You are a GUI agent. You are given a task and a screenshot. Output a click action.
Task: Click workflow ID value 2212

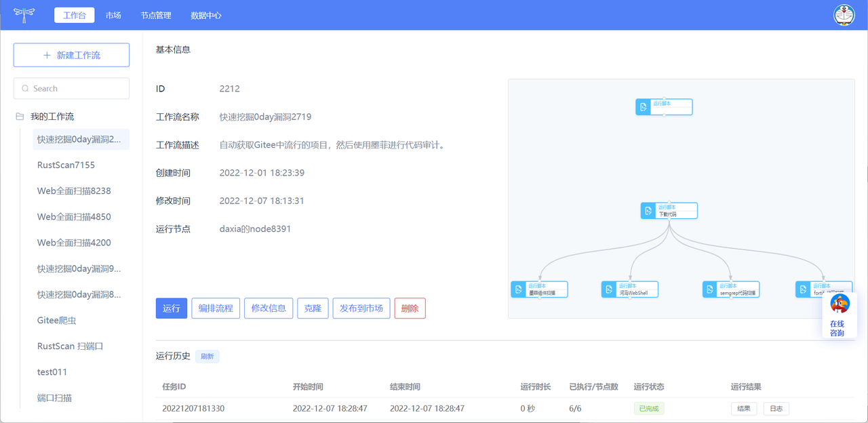tap(230, 89)
